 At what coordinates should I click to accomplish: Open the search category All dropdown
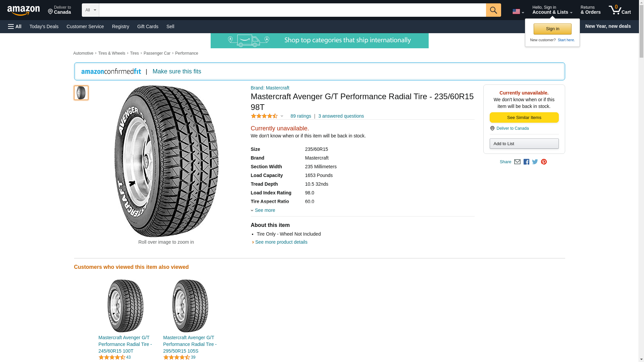point(91,10)
